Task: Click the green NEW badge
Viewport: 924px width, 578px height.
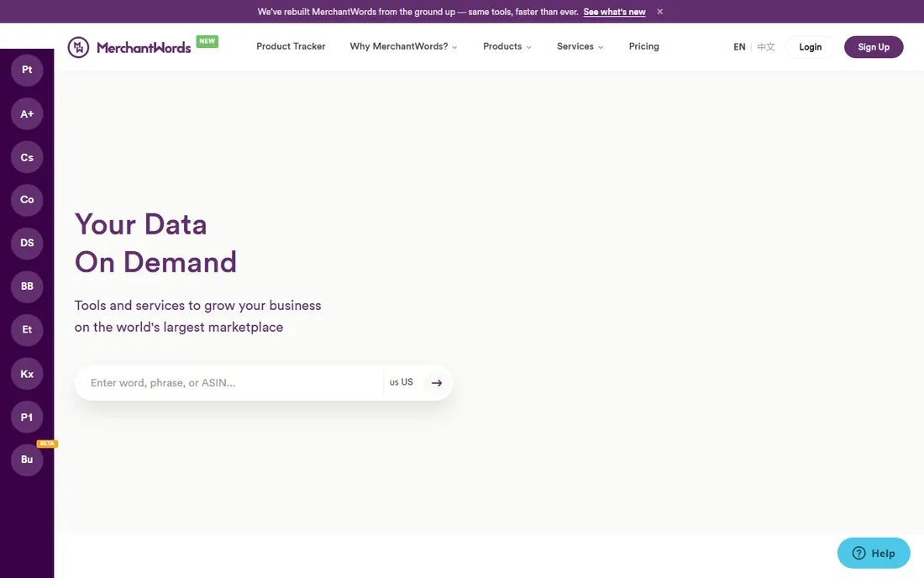Action: [x=207, y=41]
